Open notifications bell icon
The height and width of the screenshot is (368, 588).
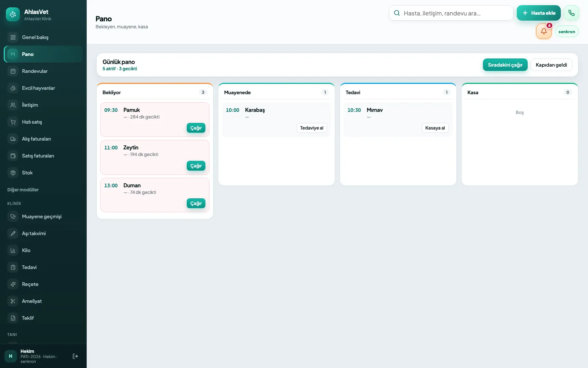[544, 31]
